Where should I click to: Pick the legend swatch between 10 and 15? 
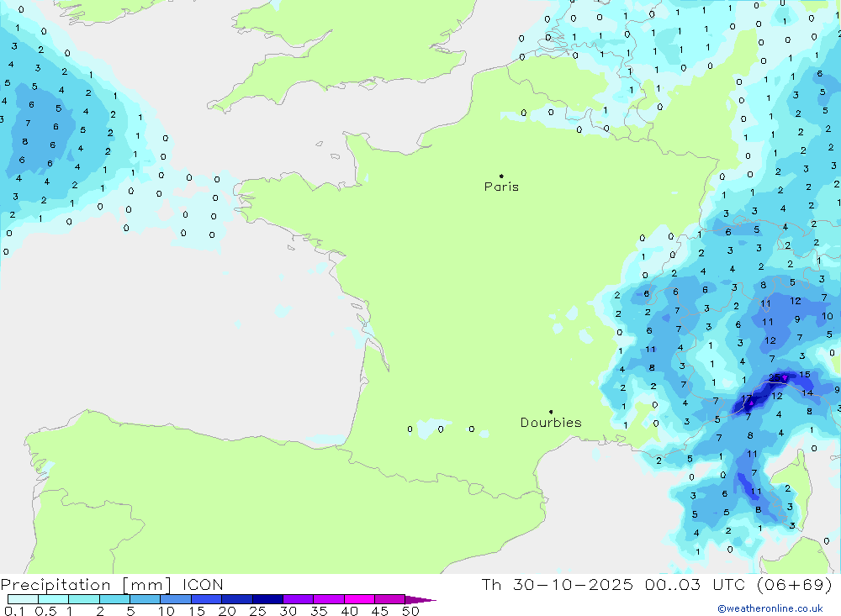(176, 599)
